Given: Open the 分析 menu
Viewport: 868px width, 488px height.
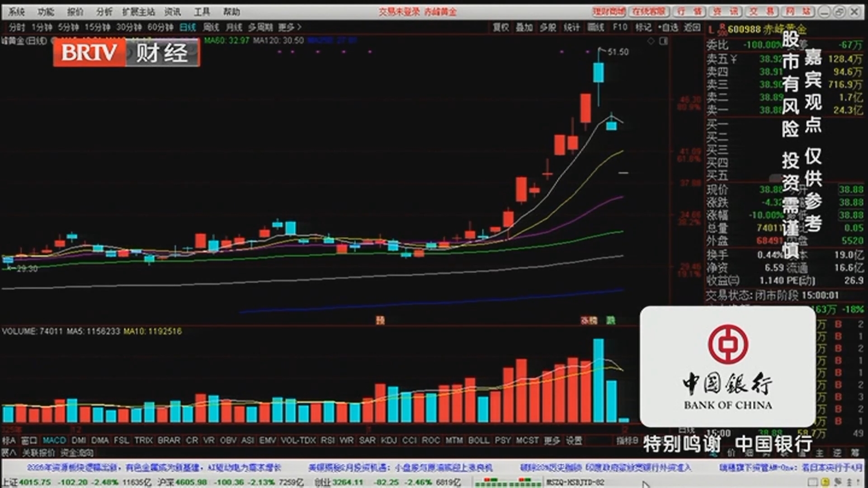Looking at the screenshot, I should tap(104, 12).
